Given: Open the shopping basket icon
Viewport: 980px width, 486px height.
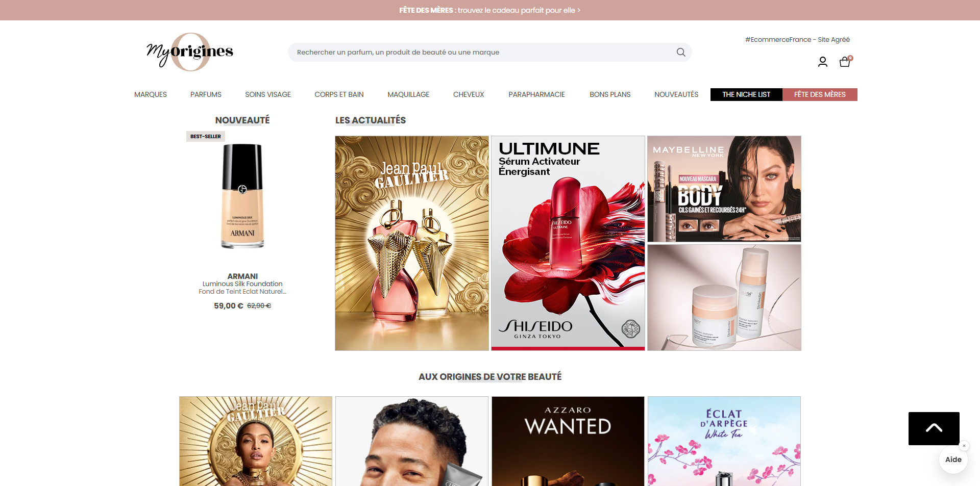Looking at the screenshot, I should 845,62.
